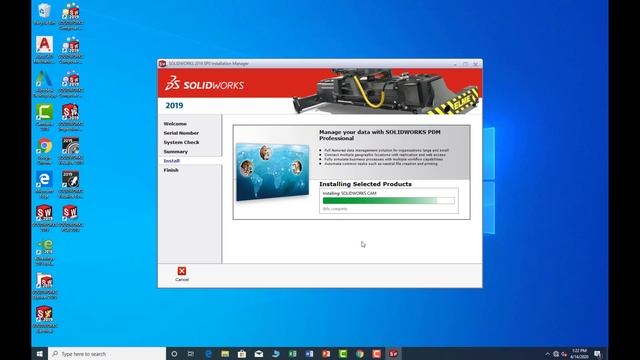The height and width of the screenshot is (360, 640).
Task: Select Finish step in installer sidebar
Action: coord(171,170)
